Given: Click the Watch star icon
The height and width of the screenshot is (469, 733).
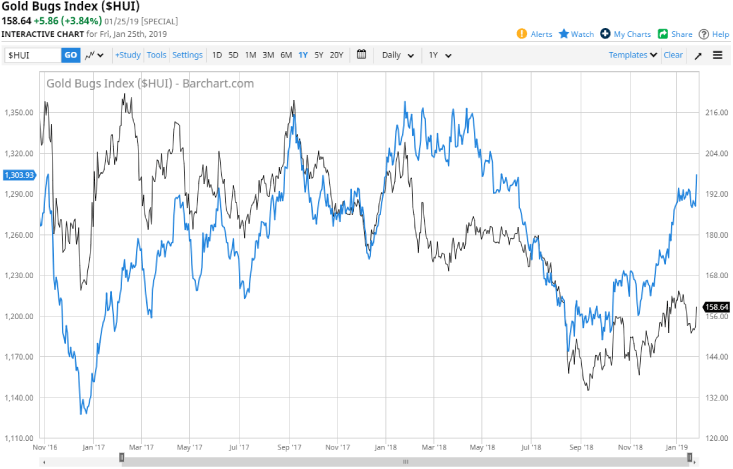Looking at the screenshot, I should click(564, 34).
